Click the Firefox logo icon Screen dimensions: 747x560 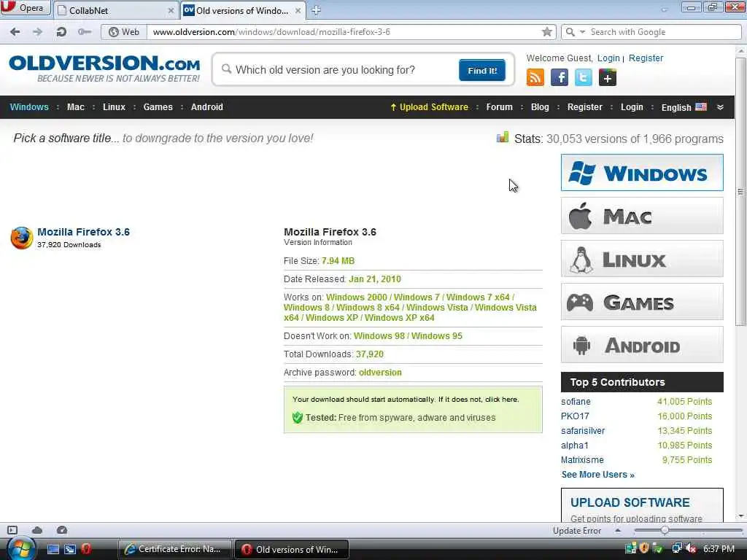coord(21,238)
